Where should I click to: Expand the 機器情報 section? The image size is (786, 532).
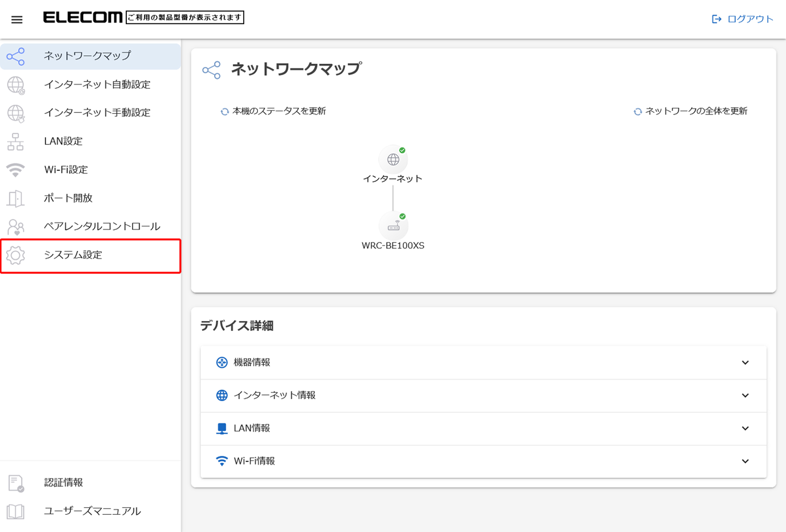(x=745, y=363)
